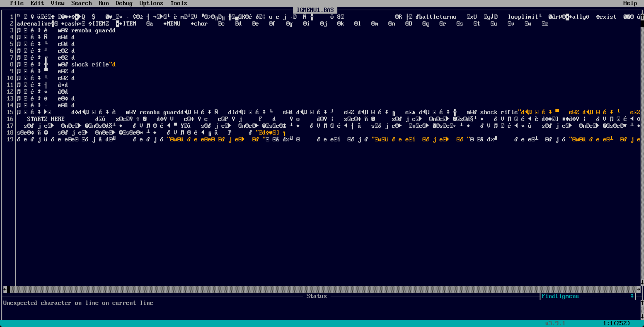This screenshot has height=327, width=644.
Task: Open the Edit menu
Action: click(x=37, y=3)
